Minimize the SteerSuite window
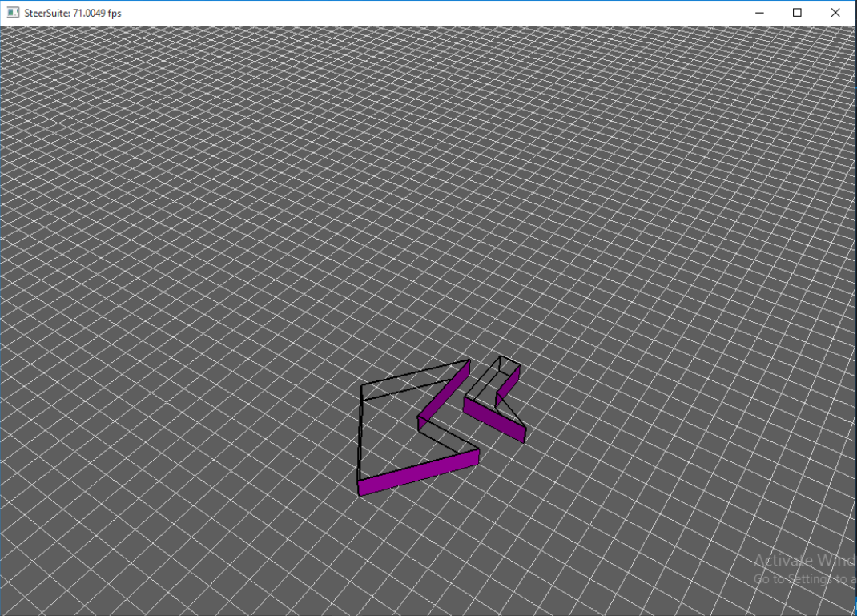The width and height of the screenshot is (857, 616). [x=759, y=13]
